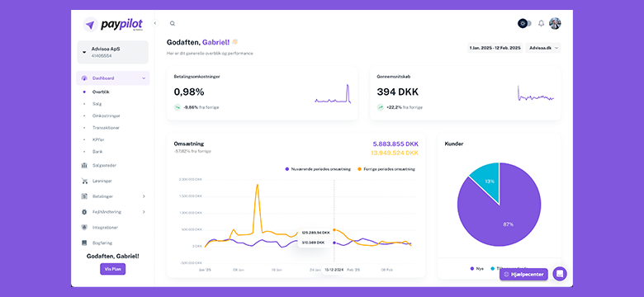
Task: Go to the Salg submenu
Action: pyautogui.click(x=97, y=104)
